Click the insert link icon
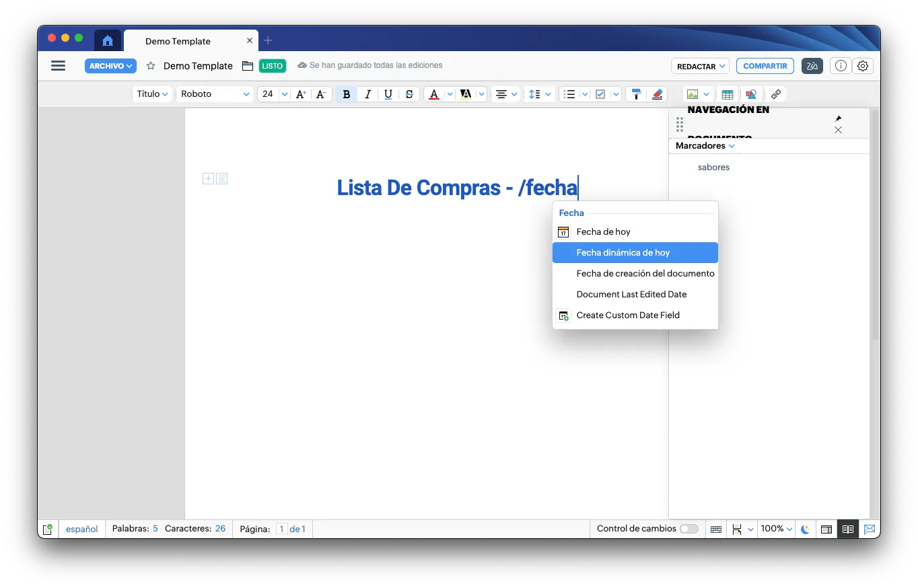The image size is (918, 588). pos(776,94)
